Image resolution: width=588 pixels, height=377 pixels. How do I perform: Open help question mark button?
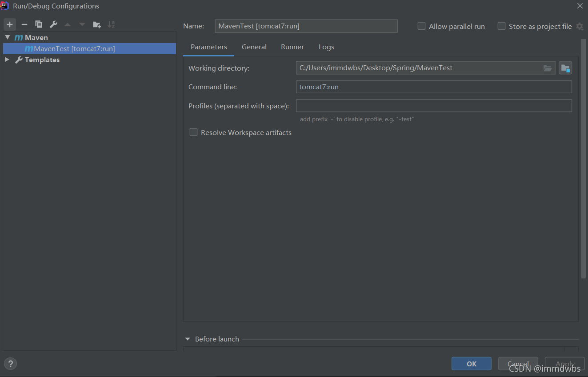click(x=10, y=364)
